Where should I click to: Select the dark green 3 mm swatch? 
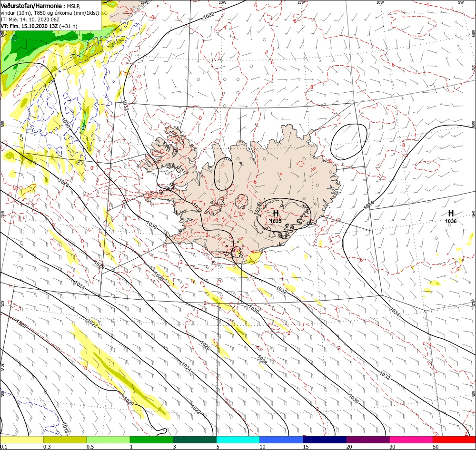tap(195, 440)
